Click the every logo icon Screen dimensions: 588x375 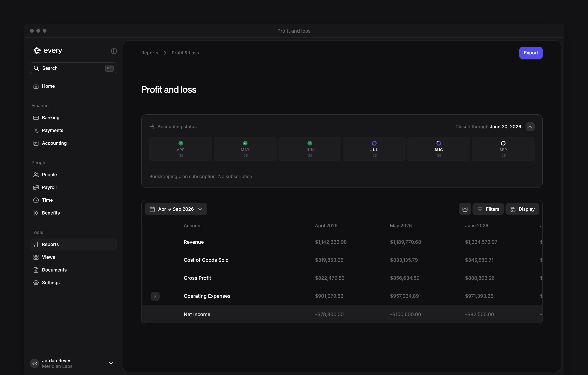[37, 51]
